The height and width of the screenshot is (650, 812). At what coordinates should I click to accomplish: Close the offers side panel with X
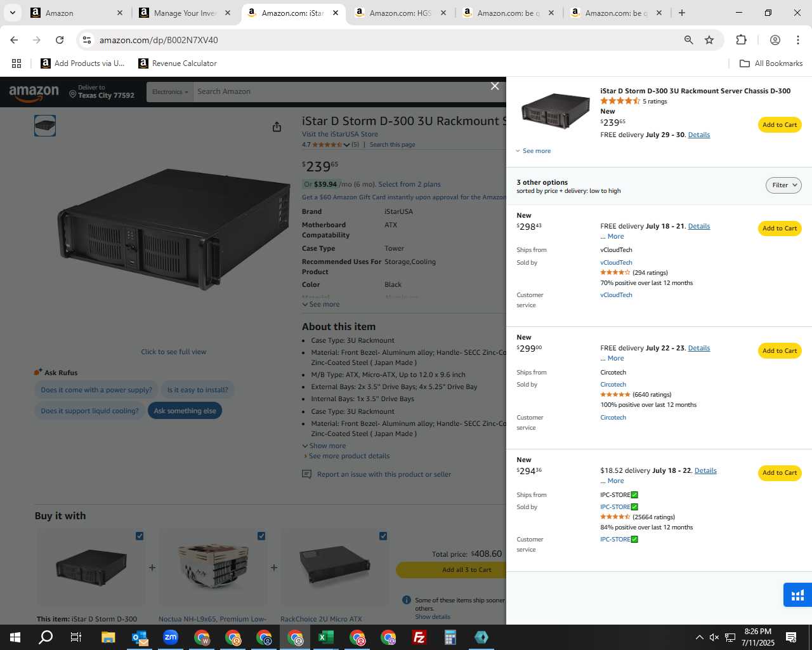pyautogui.click(x=495, y=86)
